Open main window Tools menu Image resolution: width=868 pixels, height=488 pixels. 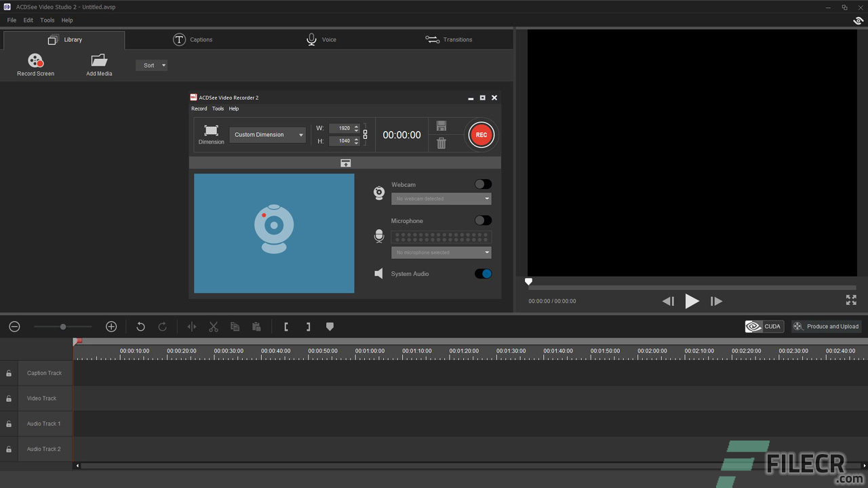[x=47, y=20]
